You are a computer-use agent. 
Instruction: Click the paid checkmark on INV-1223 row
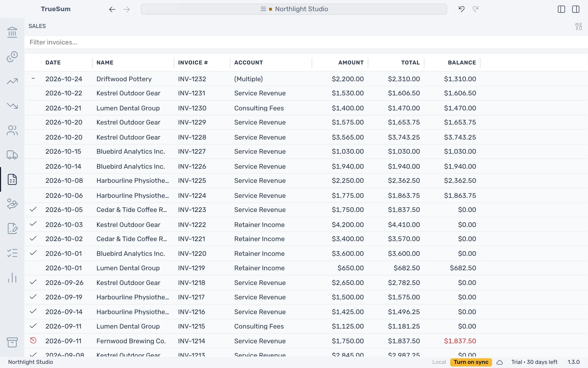[33, 209]
